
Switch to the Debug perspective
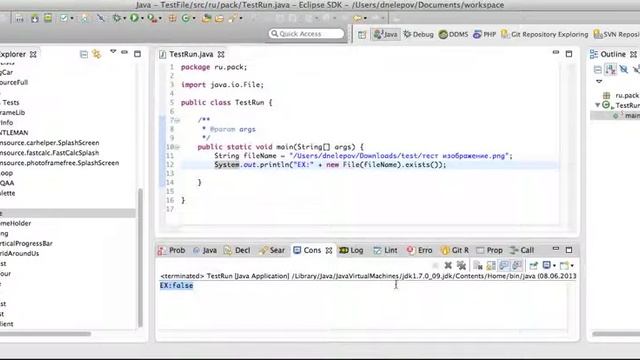point(418,34)
